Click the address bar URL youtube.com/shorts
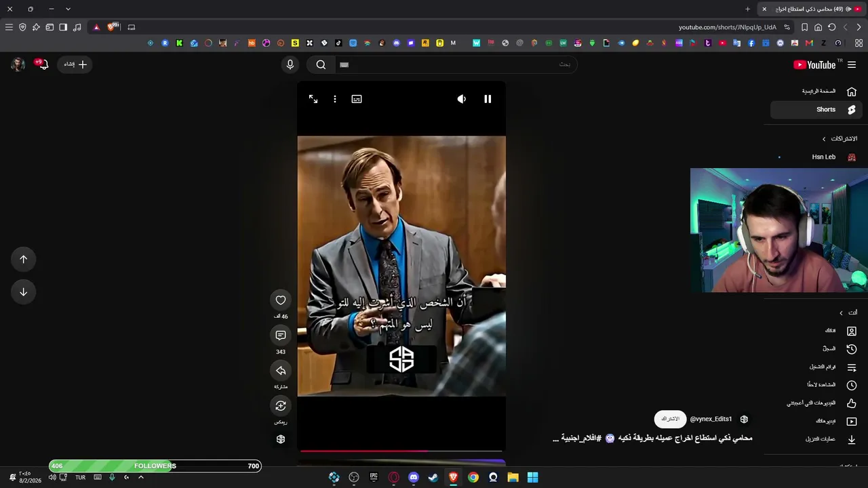This screenshot has width=868, height=488. point(727,27)
